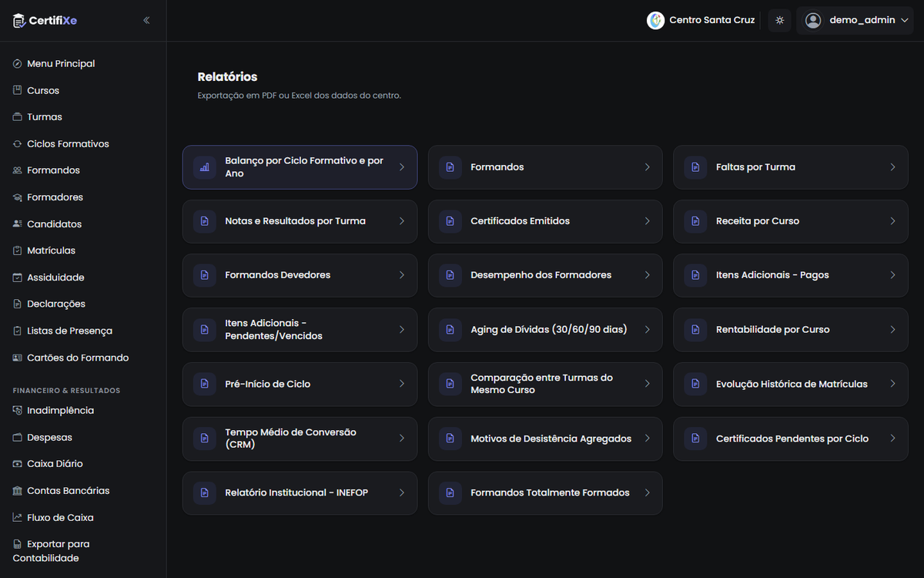924x578 pixels.
Task: Click the Fluxo de Caixa chart icon
Action: pos(18,518)
